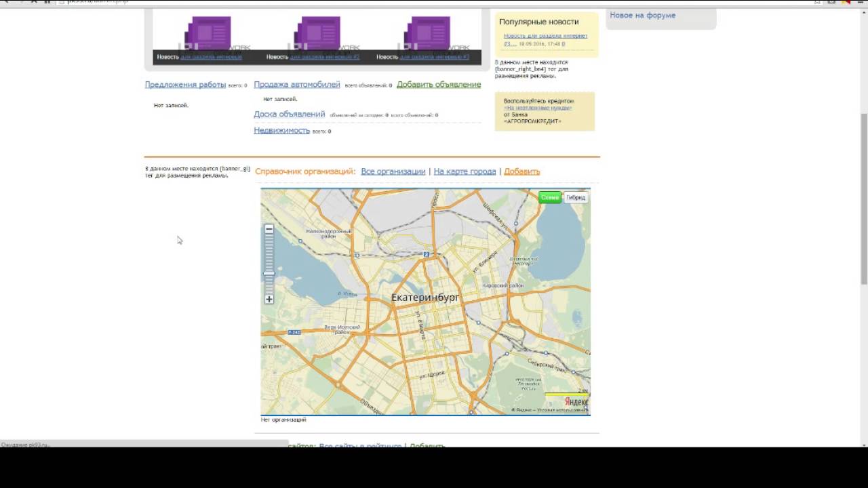Open the Доска объявлений link
The height and width of the screenshot is (488, 868).
[290, 115]
